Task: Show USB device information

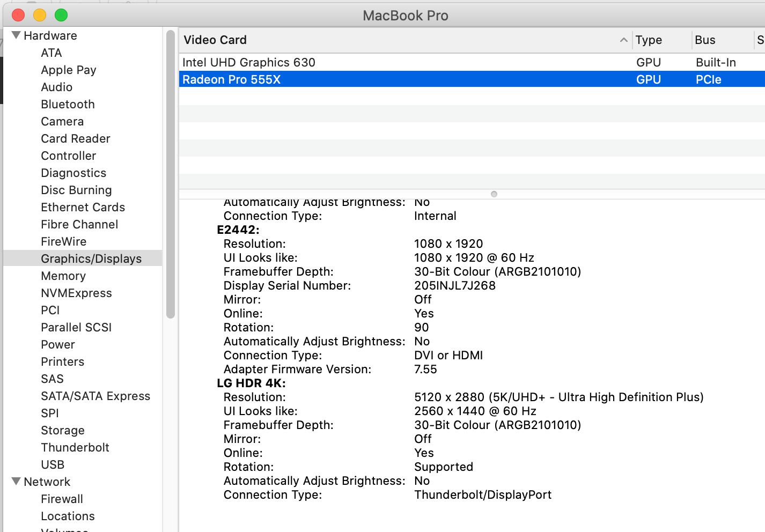Action: [53, 464]
